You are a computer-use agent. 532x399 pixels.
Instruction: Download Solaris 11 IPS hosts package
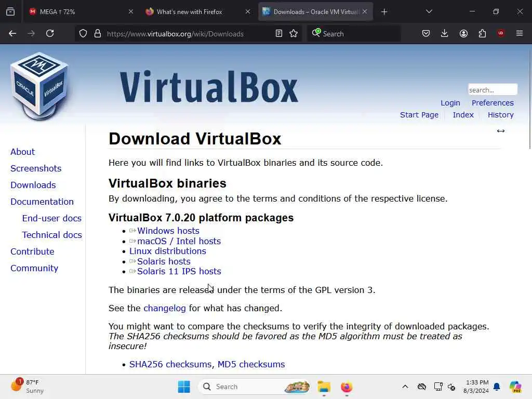pyautogui.click(x=179, y=271)
